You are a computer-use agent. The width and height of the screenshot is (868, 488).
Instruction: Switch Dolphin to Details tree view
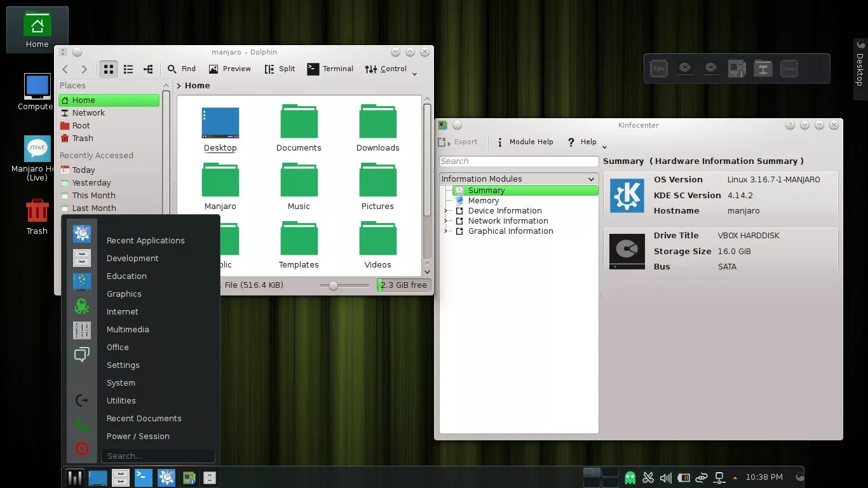148,69
